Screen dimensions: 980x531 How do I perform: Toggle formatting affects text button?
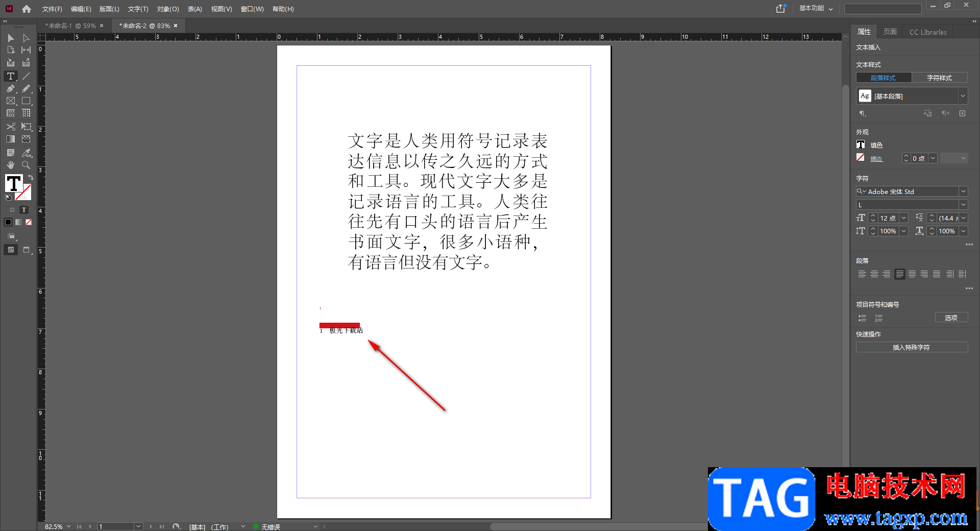pos(24,210)
